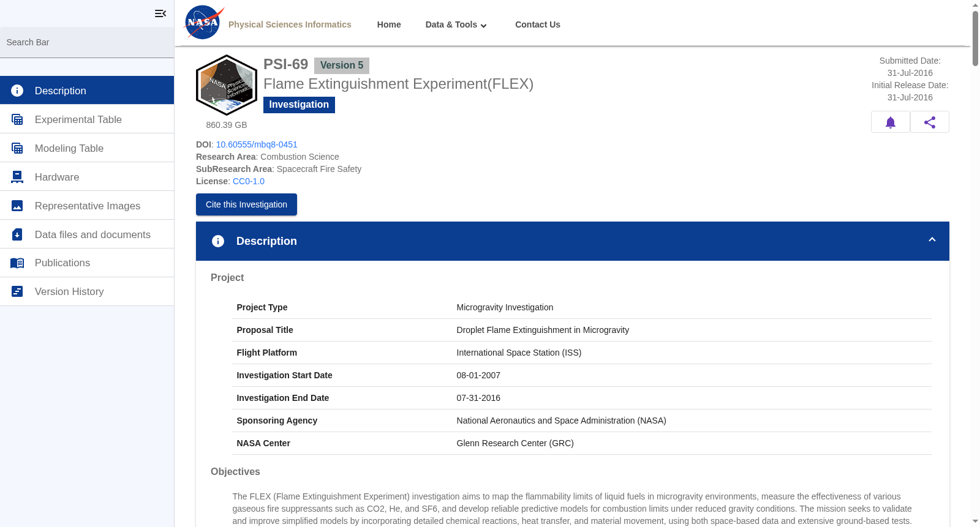Click the Modeling Table icon
The height and width of the screenshot is (527, 980).
17,148
